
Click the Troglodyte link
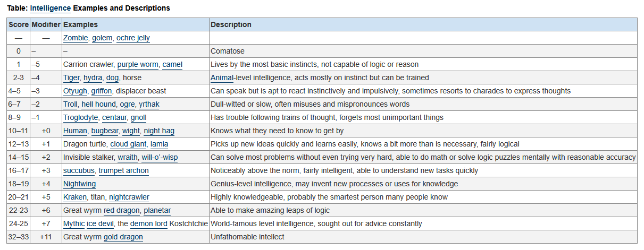pos(80,117)
